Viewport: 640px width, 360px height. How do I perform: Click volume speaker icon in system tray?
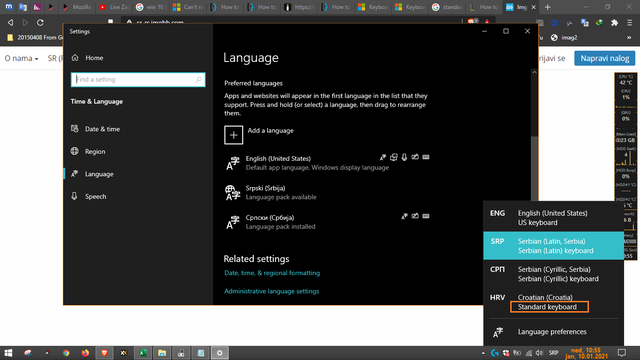(540, 353)
